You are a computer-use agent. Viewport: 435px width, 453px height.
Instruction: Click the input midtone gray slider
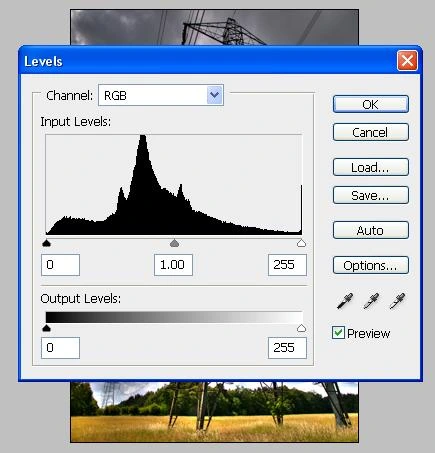pos(174,243)
